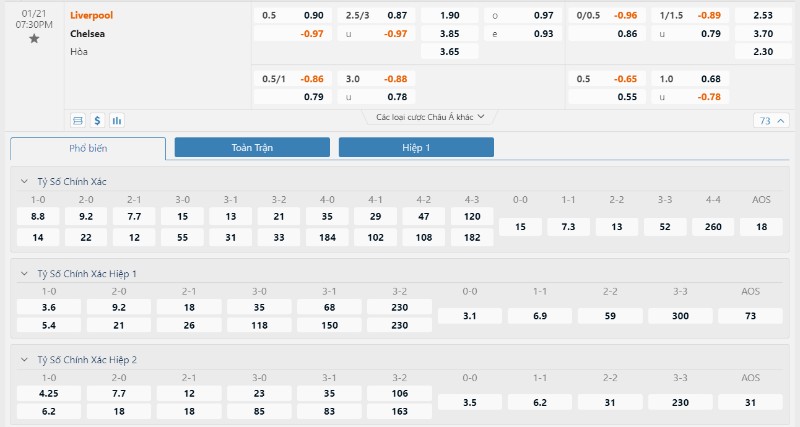Mark Liverpool vs Chelsea match as favorite star

coord(34,39)
